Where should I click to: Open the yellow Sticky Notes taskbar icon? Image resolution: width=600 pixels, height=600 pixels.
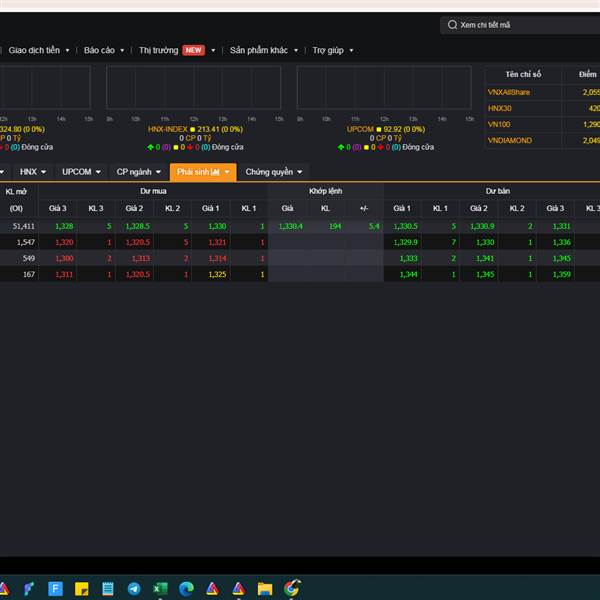[x=82, y=588]
